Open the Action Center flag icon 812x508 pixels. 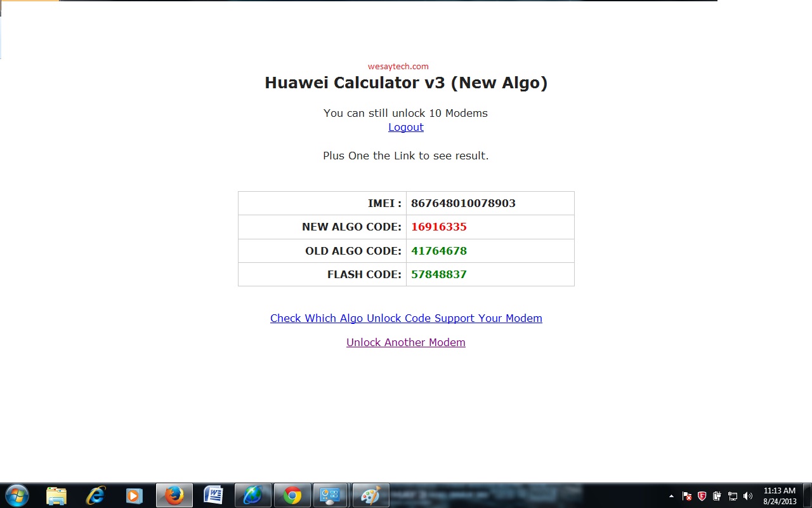pyautogui.click(x=687, y=496)
